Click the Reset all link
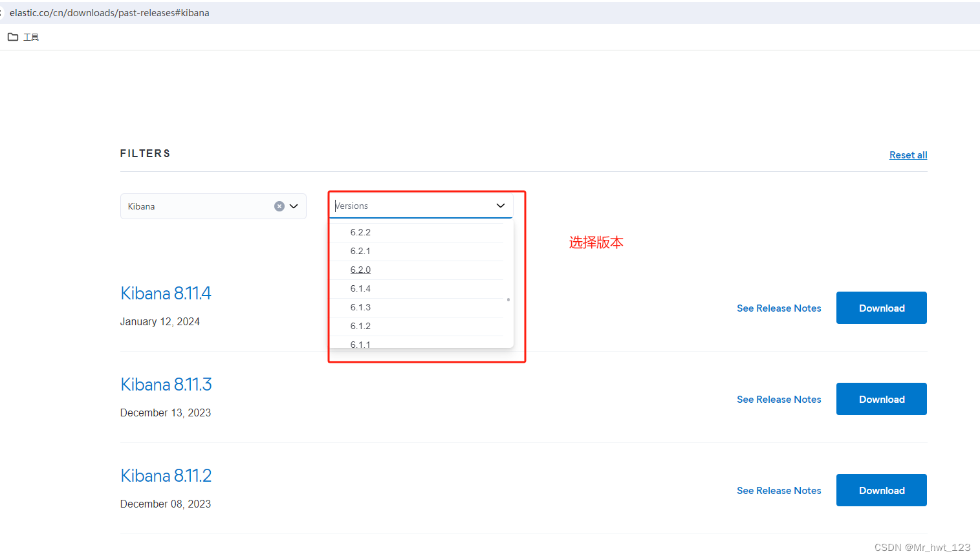 908,155
